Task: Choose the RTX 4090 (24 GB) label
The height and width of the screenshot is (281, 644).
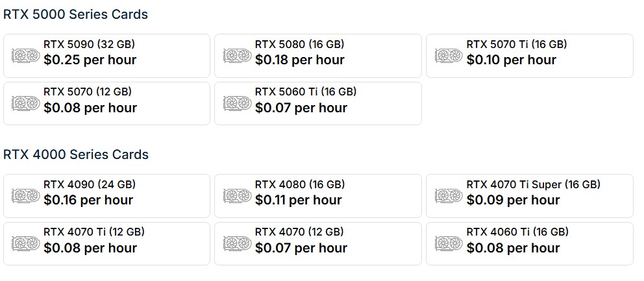Action: pos(89,185)
